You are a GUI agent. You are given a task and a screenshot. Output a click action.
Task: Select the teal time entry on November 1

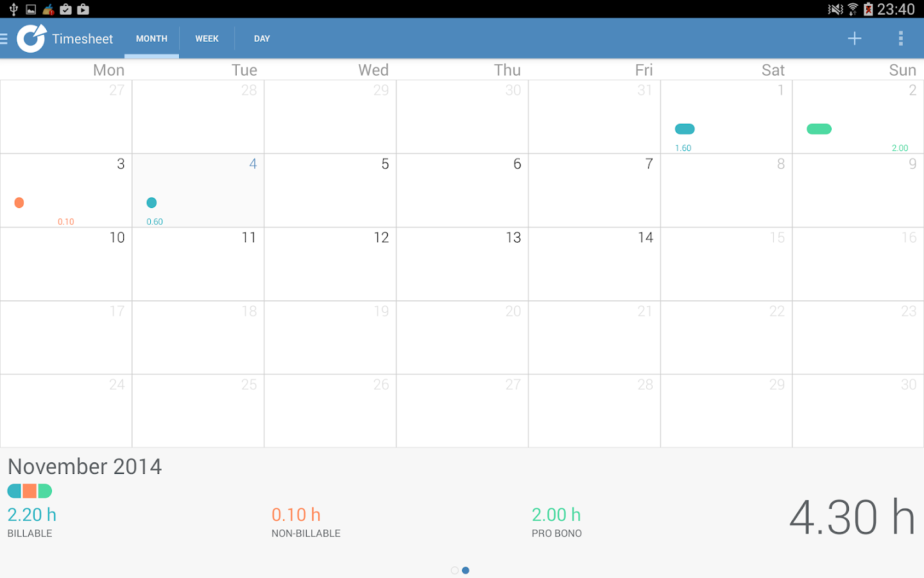point(684,128)
